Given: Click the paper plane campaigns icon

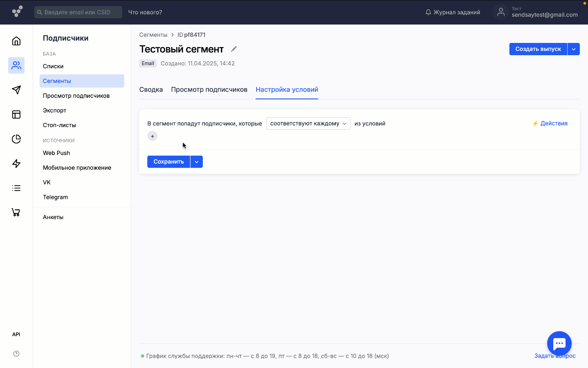Looking at the screenshot, I should tap(16, 90).
